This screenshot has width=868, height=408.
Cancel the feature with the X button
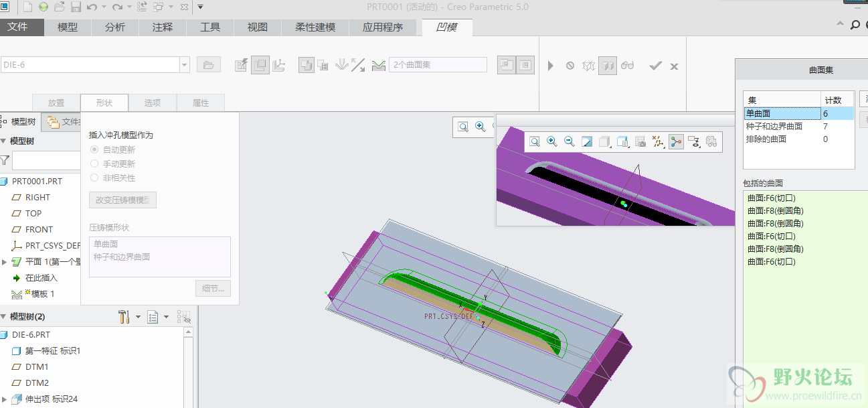675,66
